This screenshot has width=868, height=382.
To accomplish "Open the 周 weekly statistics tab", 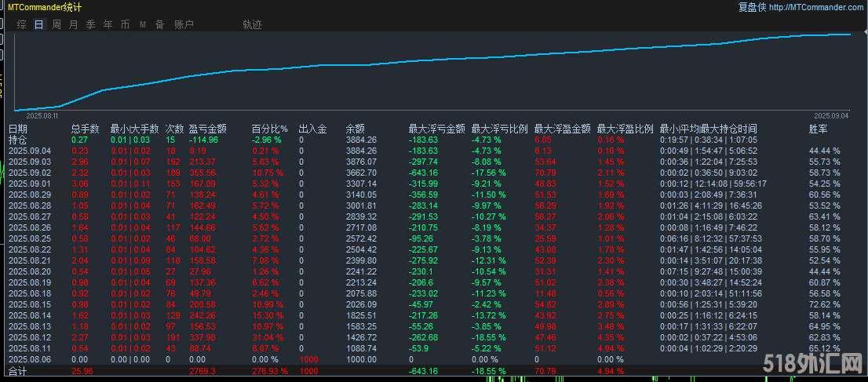I will (57, 24).
